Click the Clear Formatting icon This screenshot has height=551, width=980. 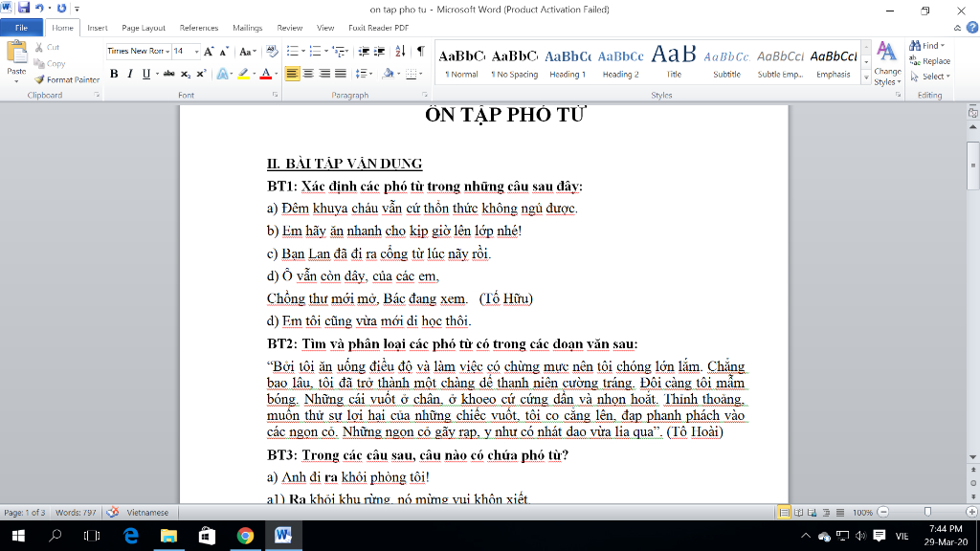[x=272, y=52]
